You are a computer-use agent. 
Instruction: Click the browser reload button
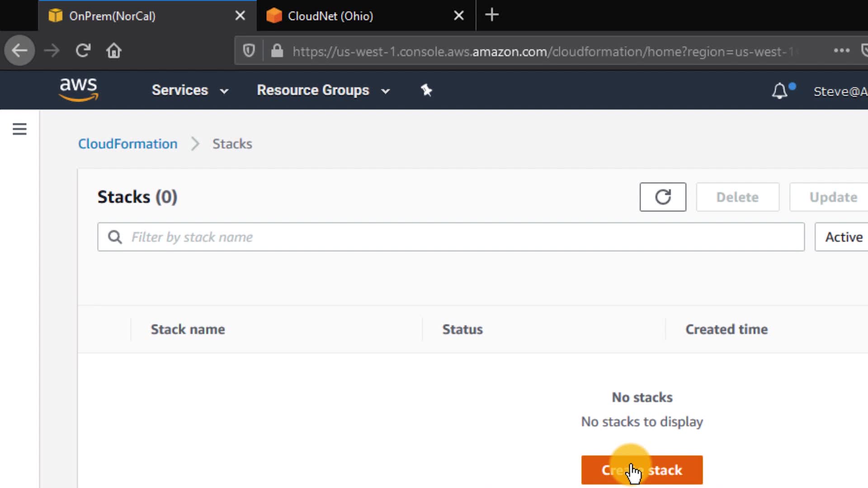point(83,51)
